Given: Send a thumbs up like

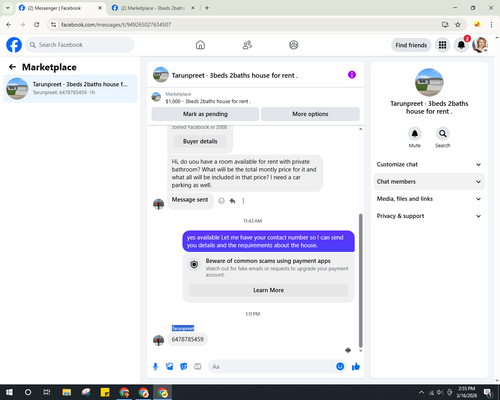Looking at the screenshot, I should pyautogui.click(x=356, y=367).
